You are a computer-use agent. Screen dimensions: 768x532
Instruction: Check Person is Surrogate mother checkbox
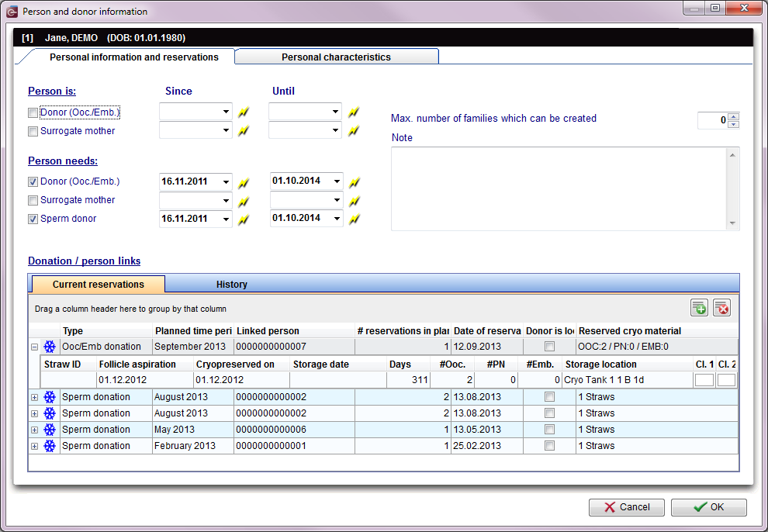pyautogui.click(x=33, y=132)
